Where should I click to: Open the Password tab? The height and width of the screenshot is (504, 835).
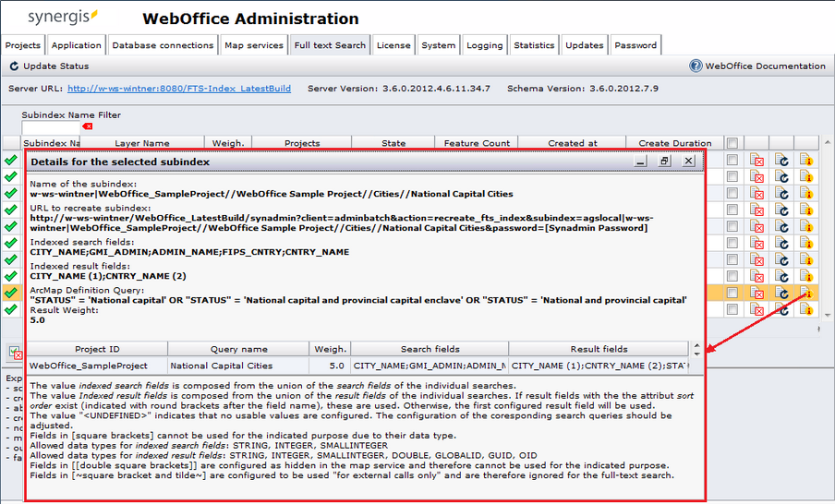[x=635, y=45]
